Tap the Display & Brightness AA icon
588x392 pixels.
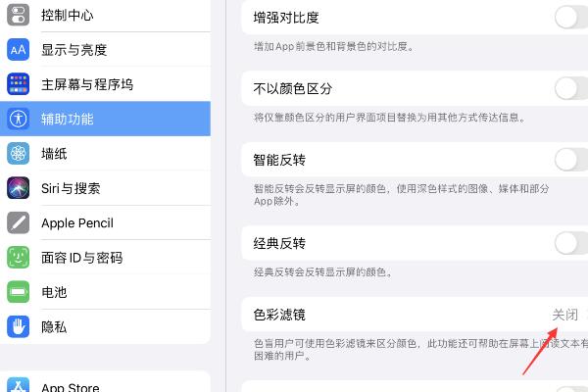[x=18, y=49]
